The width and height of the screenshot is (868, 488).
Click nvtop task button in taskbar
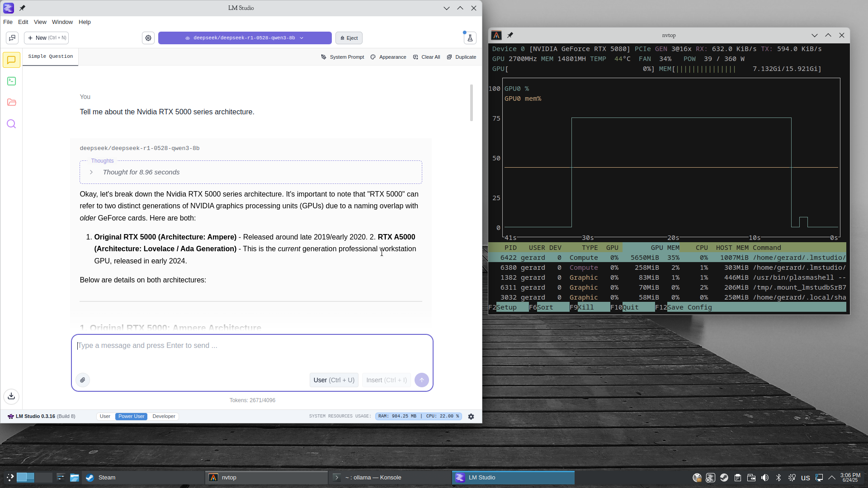(x=267, y=478)
